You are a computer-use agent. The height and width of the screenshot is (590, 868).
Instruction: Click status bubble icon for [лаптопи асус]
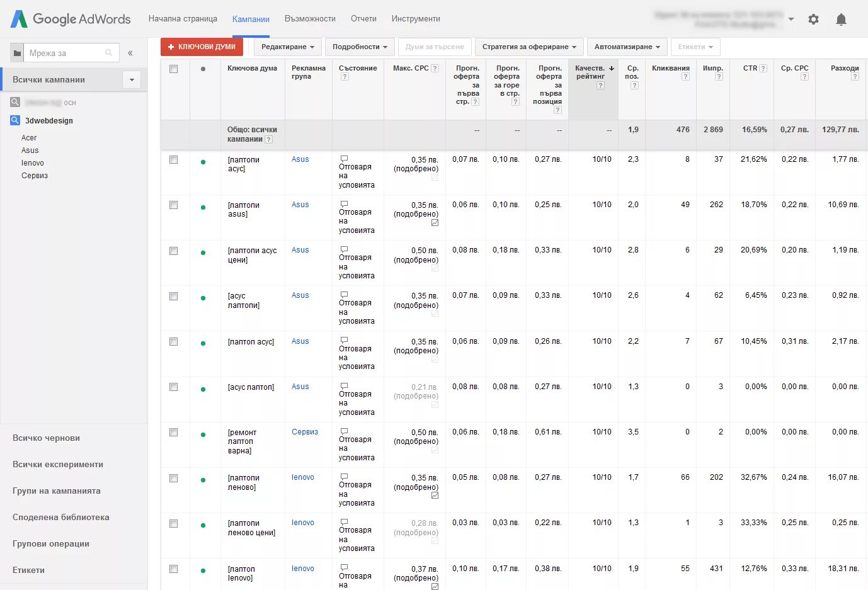344,159
